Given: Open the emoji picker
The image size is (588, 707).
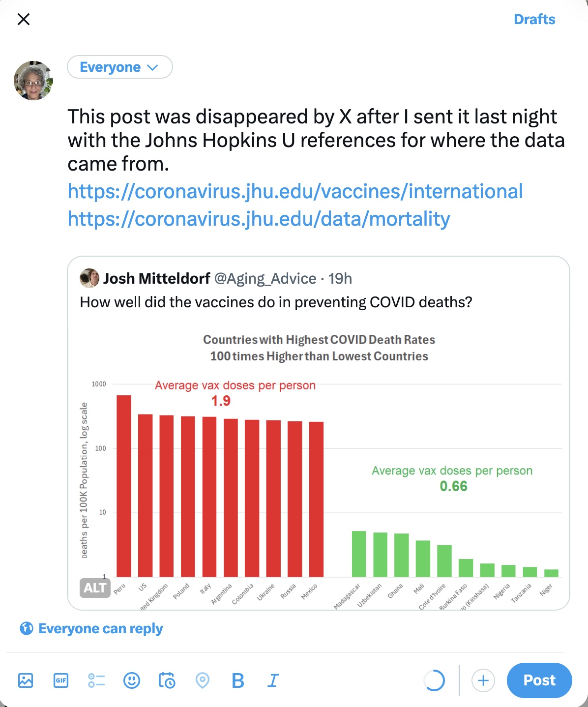Looking at the screenshot, I should point(132,680).
